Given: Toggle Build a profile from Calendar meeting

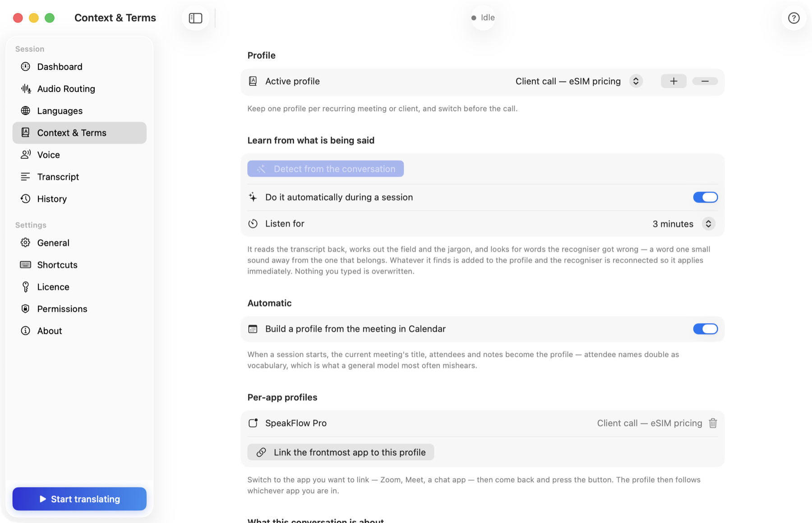Looking at the screenshot, I should click(705, 329).
